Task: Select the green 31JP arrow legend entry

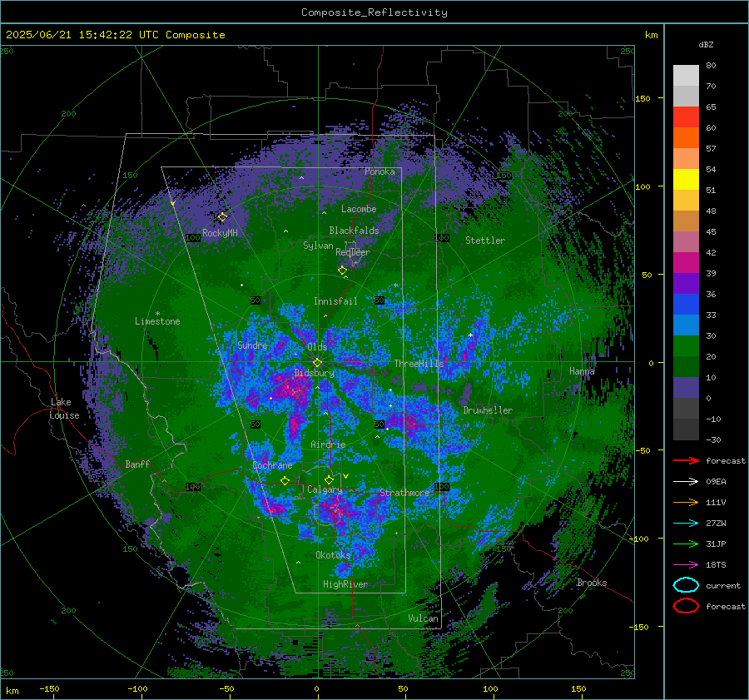Action: point(686,544)
